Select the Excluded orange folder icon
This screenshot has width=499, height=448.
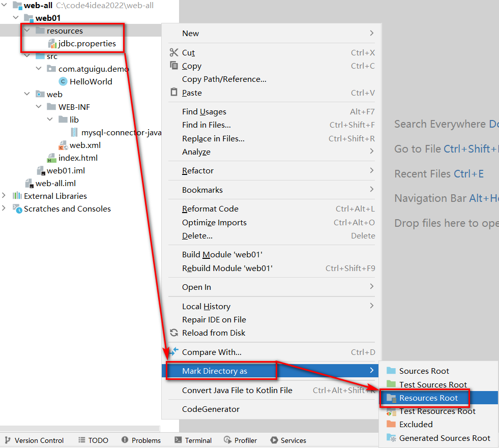(x=391, y=424)
